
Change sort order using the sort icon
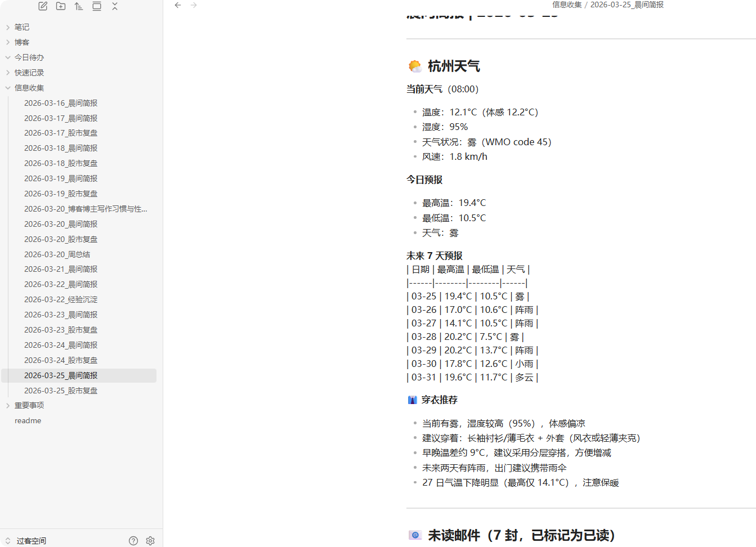(x=79, y=6)
